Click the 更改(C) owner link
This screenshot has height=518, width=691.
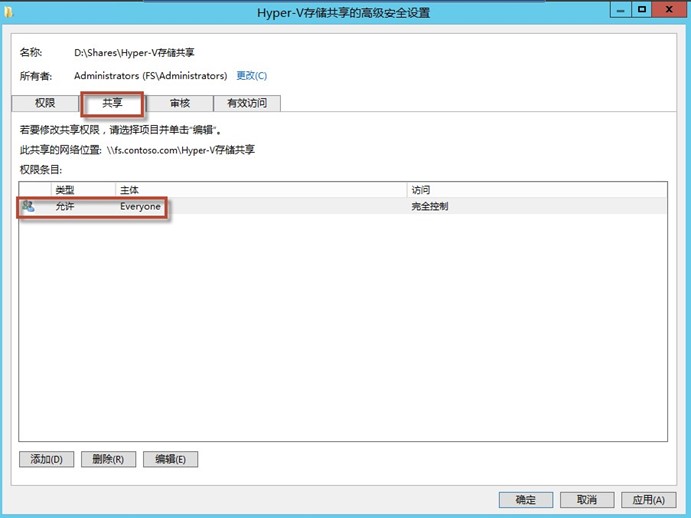252,76
